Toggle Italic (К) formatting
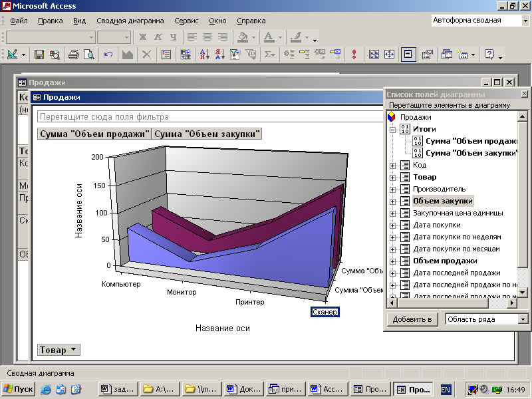 [x=158, y=37]
